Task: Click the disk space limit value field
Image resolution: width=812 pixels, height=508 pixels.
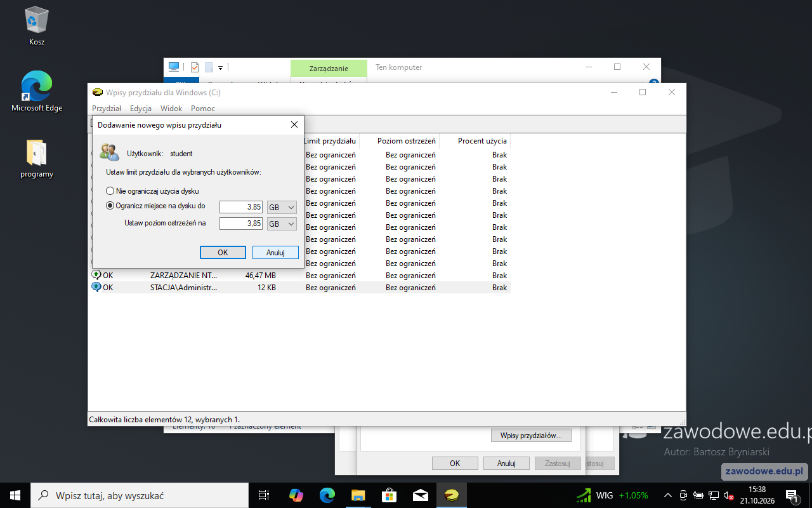Action: click(x=241, y=207)
